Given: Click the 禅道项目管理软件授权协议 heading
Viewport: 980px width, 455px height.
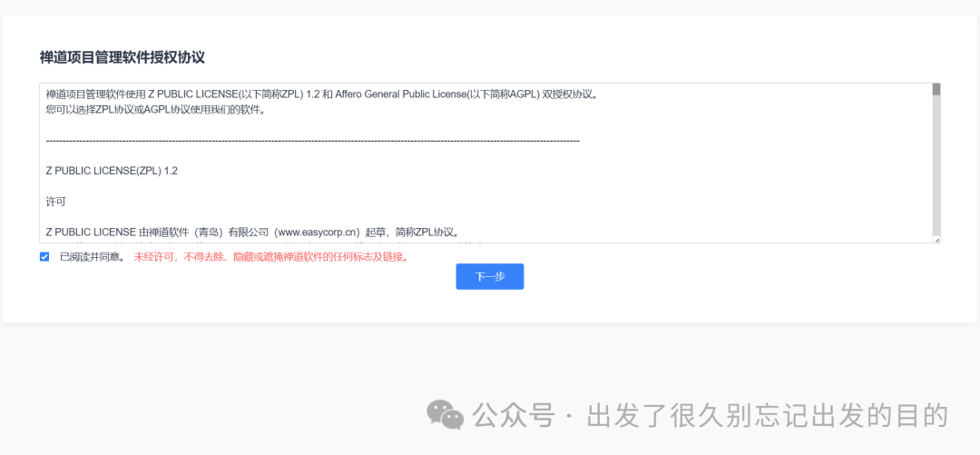Looking at the screenshot, I should (x=122, y=57).
